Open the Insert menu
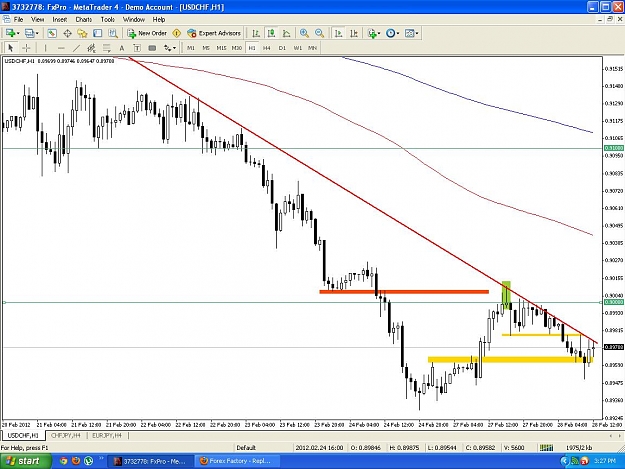 (x=60, y=20)
